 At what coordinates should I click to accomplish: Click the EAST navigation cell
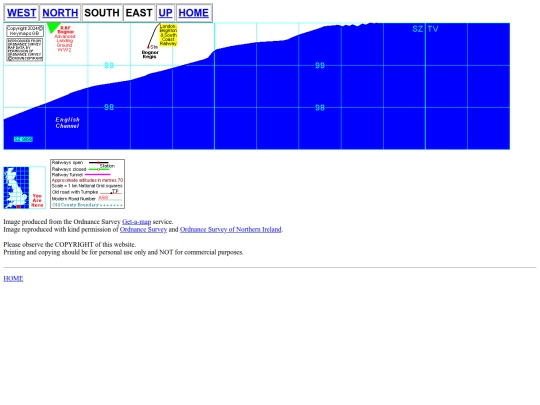139,13
